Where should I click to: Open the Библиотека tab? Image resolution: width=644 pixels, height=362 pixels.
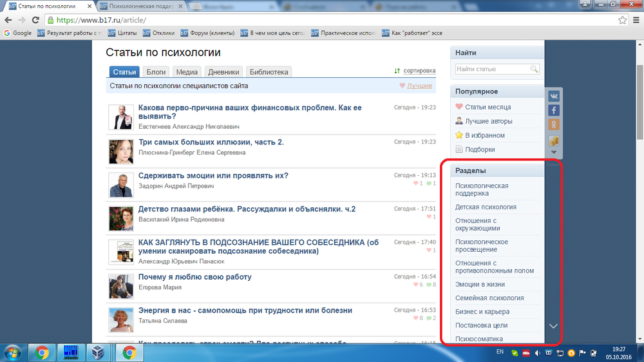tap(269, 72)
